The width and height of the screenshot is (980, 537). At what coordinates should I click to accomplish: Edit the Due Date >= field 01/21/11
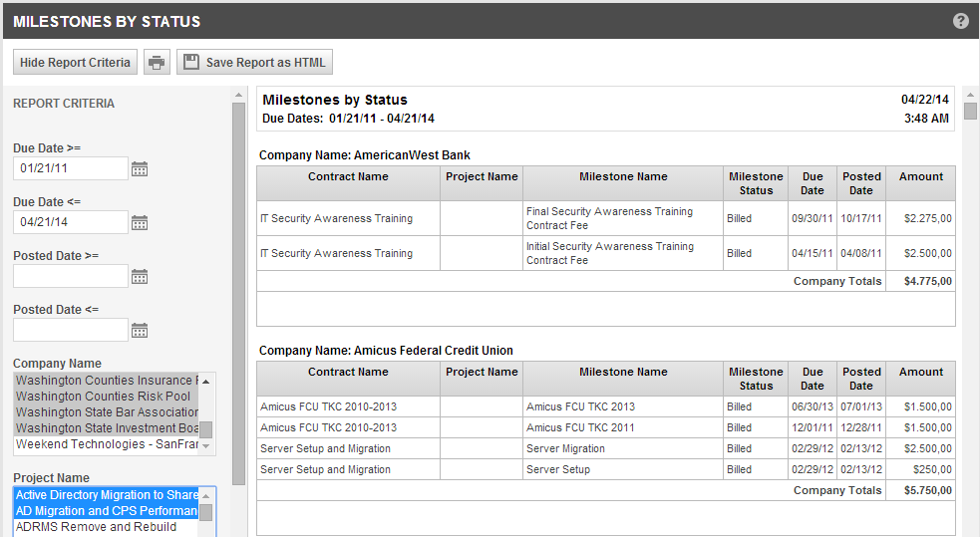coord(71,168)
